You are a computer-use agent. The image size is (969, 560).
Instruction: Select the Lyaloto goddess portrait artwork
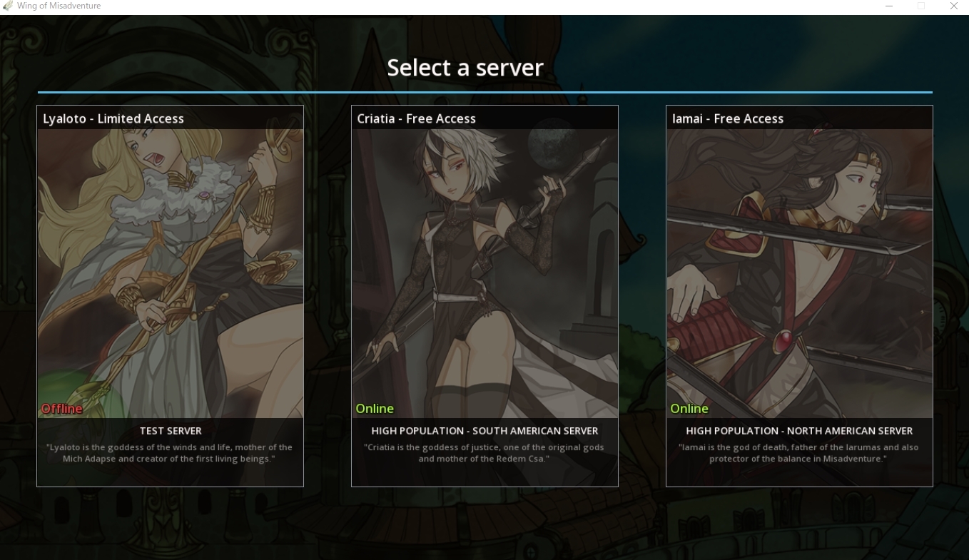click(x=171, y=273)
